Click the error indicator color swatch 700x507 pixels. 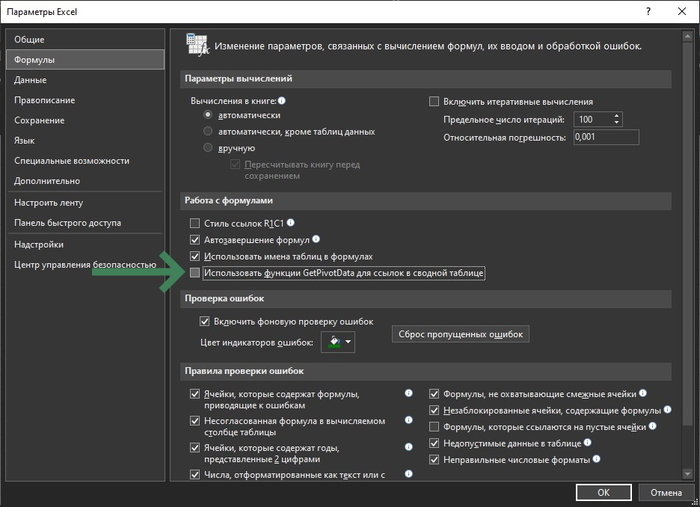pyautogui.click(x=332, y=343)
